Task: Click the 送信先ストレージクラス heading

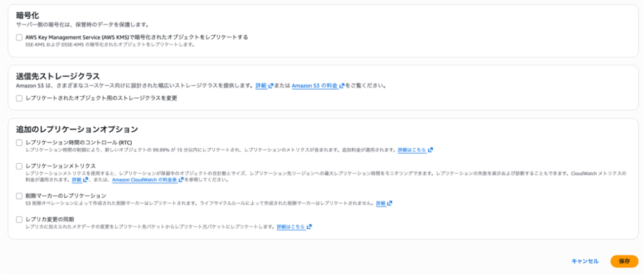Action: [58, 76]
